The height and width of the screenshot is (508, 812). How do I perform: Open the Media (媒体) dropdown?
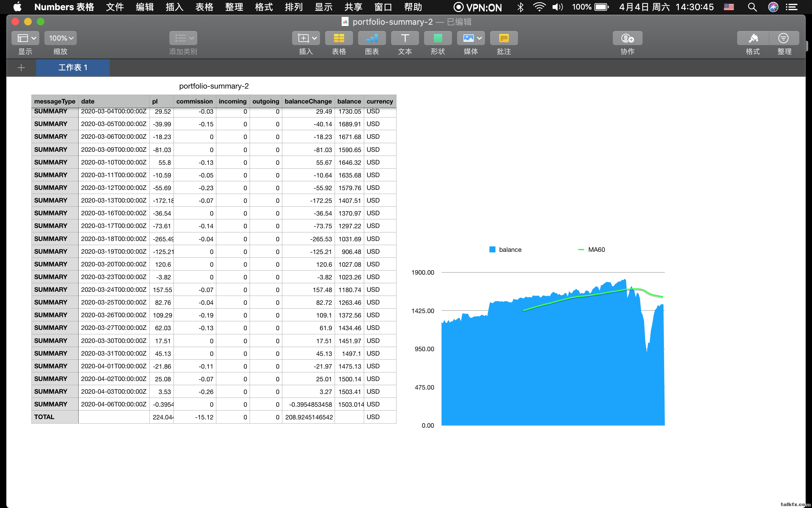click(471, 38)
